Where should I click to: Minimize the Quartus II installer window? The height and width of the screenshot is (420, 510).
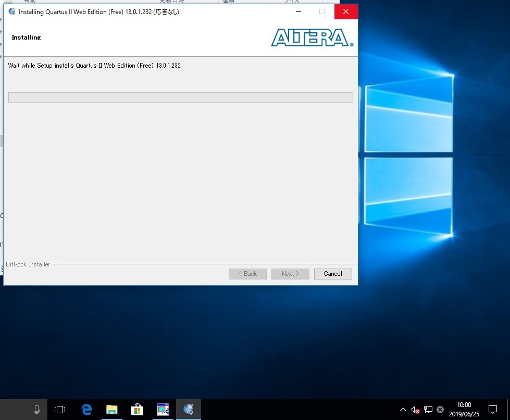298,12
